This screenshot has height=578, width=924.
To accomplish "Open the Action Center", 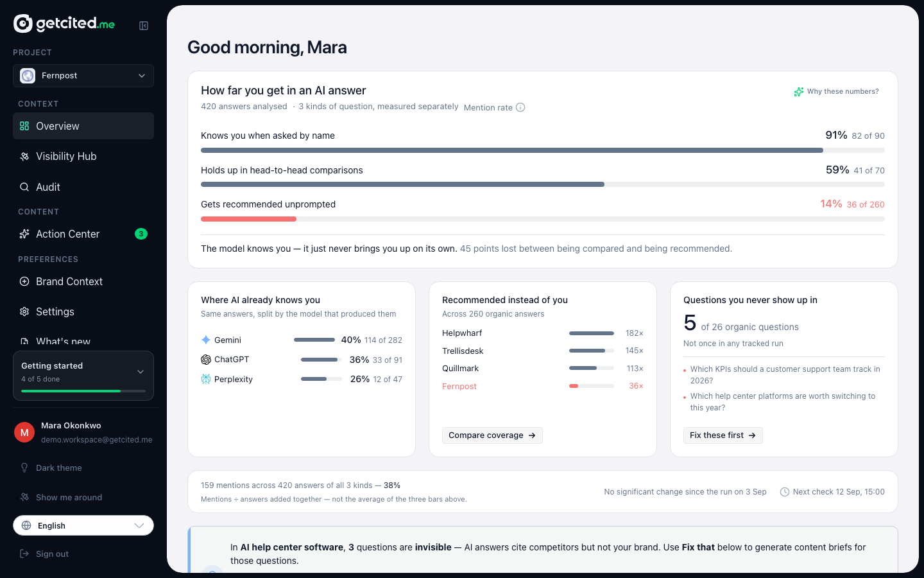I will [x=83, y=234].
